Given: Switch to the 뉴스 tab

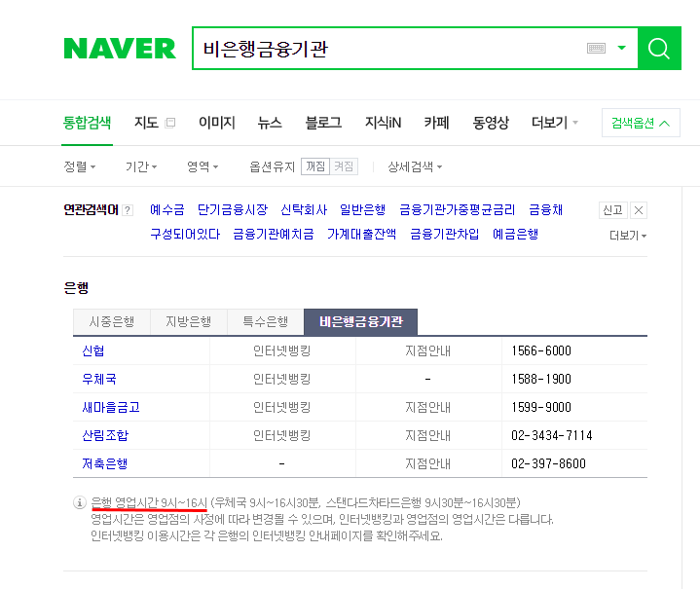Looking at the screenshot, I should pyautogui.click(x=270, y=123).
